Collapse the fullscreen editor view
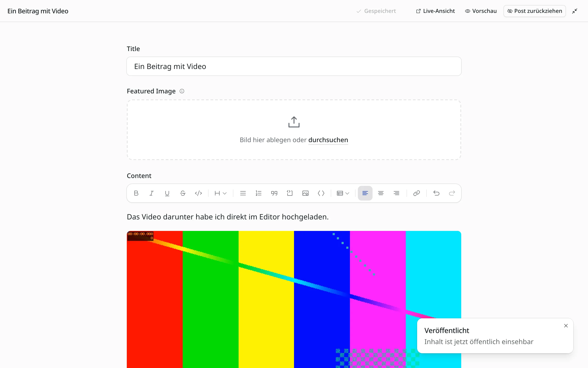588x368 pixels. (x=575, y=11)
